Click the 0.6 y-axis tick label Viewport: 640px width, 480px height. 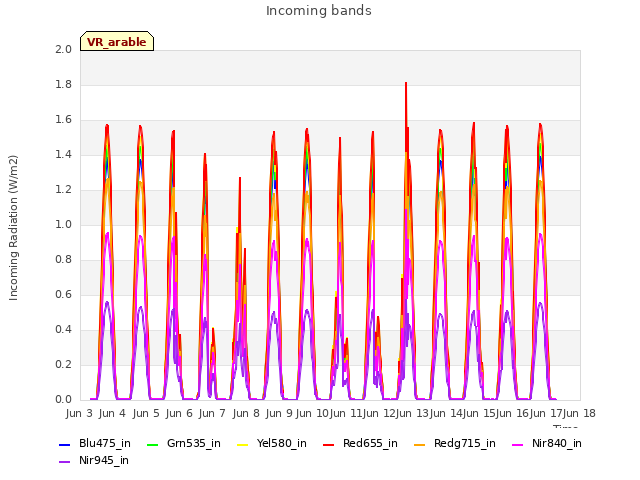(63, 294)
